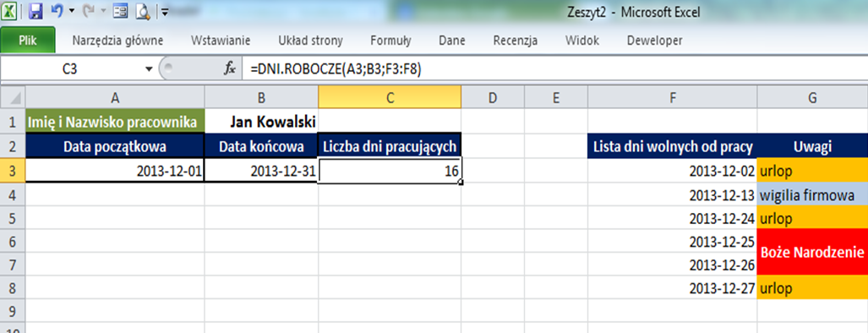This screenshot has height=333, width=868.
Task: Select the 'Lista dni wolnych od pracy' cell
Action: [672, 146]
